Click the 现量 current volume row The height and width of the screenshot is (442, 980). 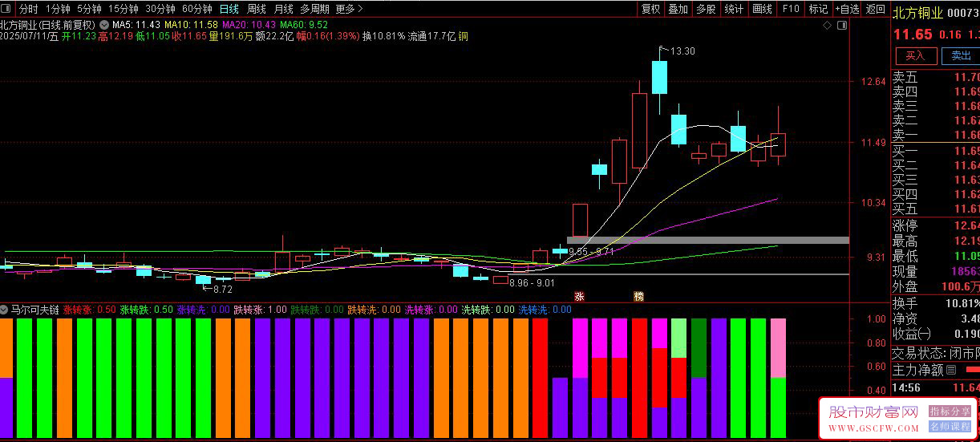936,271
